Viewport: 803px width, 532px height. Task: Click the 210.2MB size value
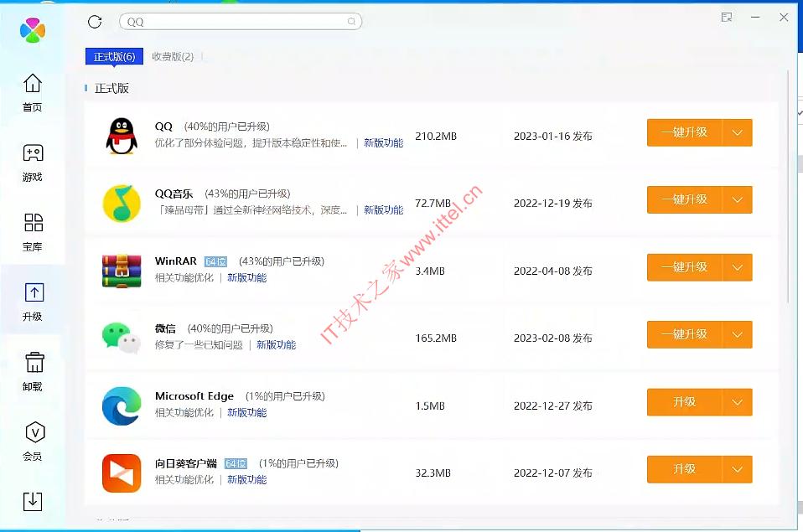pos(436,137)
